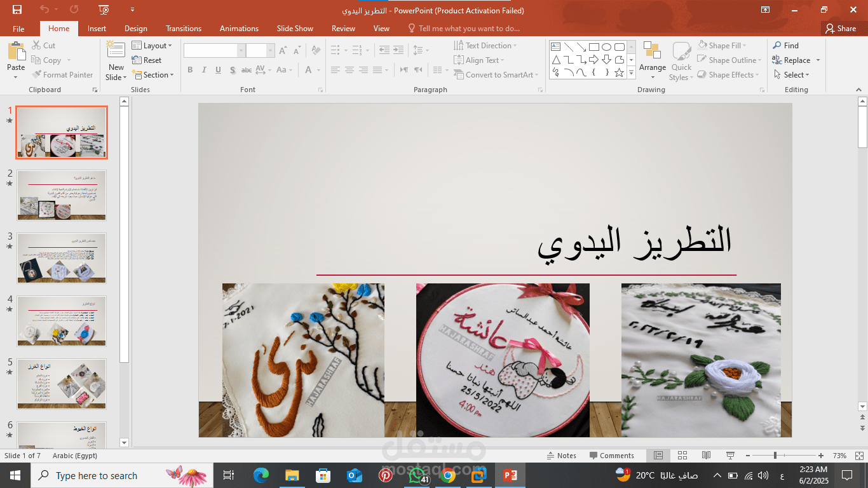The width and height of the screenshot is (868, 488).
Task: Click the Find button
Action: pos(786,46)
